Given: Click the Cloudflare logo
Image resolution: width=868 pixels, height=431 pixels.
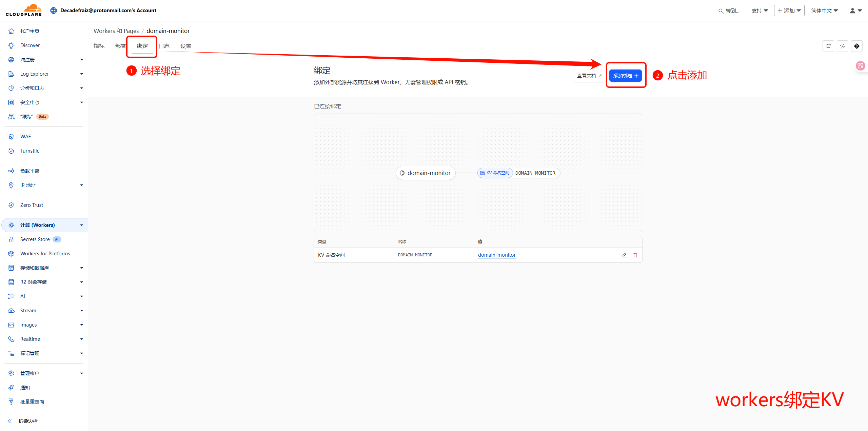Looking at the screenshot, I should (x=24, y=10).
